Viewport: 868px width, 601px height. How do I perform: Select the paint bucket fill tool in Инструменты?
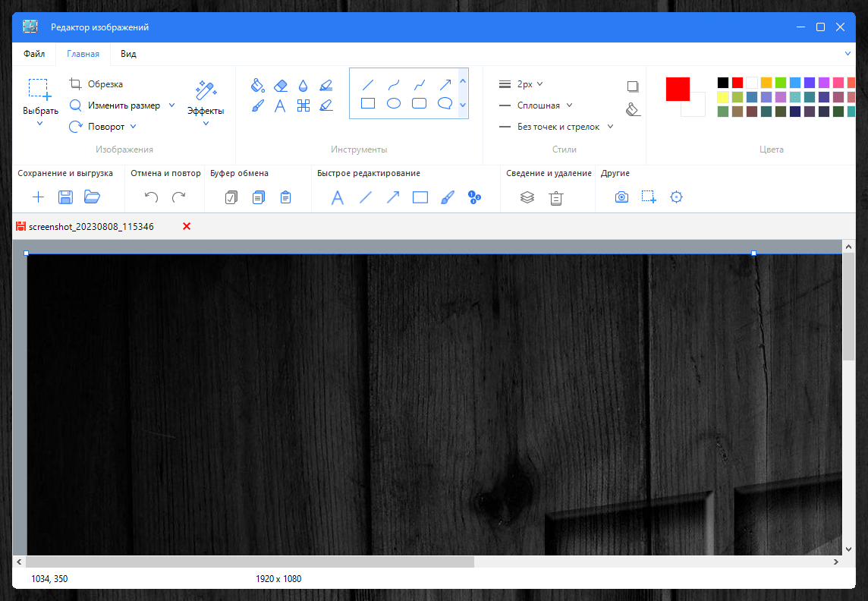click(257, 85)
